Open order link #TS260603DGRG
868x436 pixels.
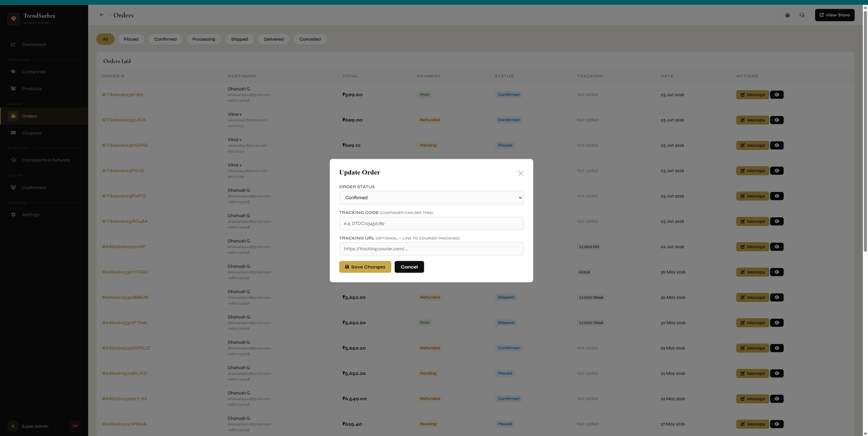click(x=125, y=145)
